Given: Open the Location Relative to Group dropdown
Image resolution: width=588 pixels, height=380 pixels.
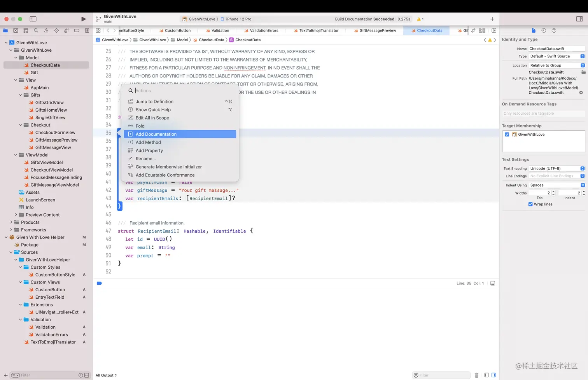Looking at the screenshot, I should tap(556, 65).
